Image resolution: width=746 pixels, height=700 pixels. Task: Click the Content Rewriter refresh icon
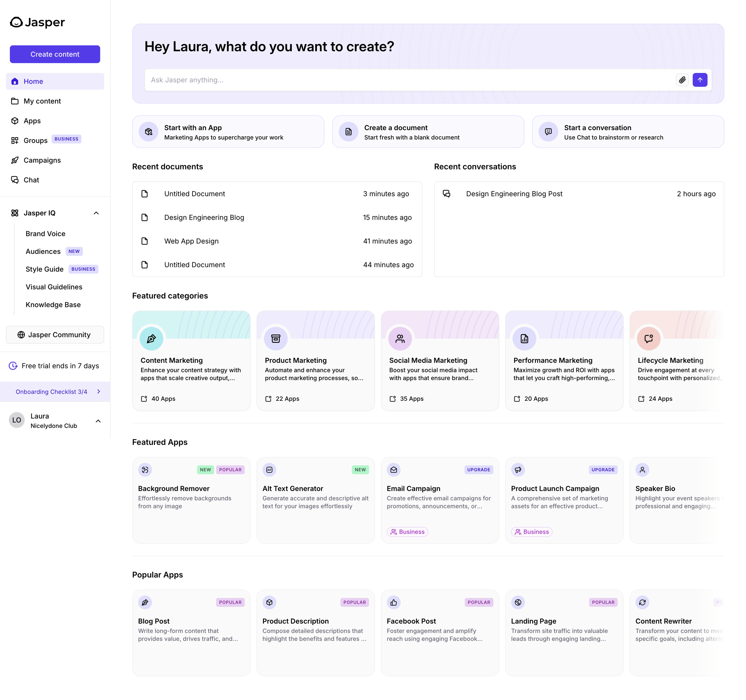[x=642, y=602]
